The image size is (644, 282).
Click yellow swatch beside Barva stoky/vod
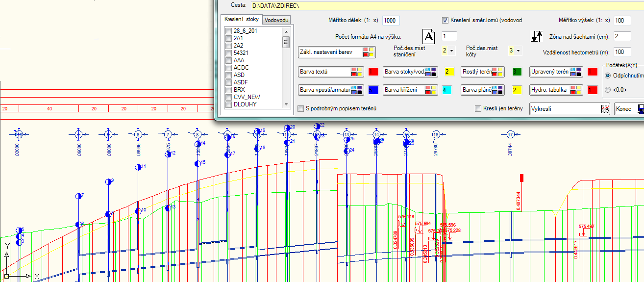449,72
